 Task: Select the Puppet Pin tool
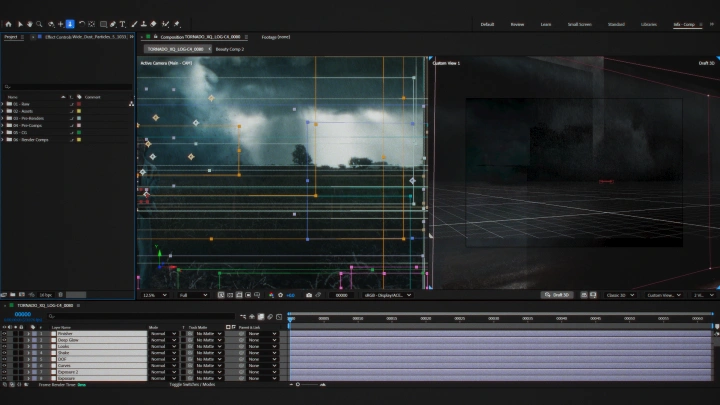coord(177,24)
